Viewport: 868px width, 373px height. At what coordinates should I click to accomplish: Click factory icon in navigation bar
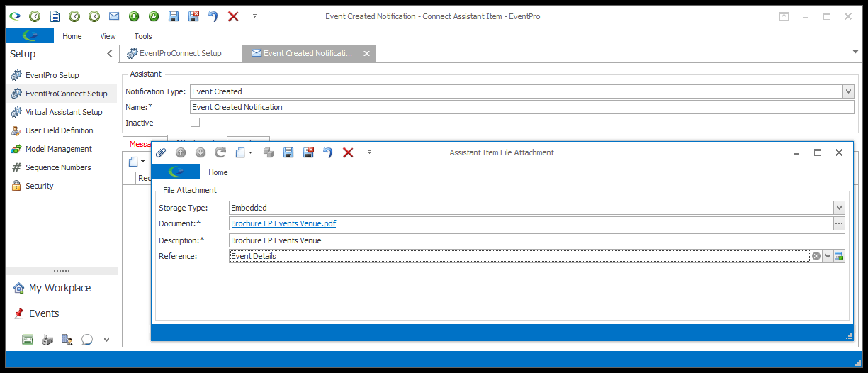click(47, 340)
